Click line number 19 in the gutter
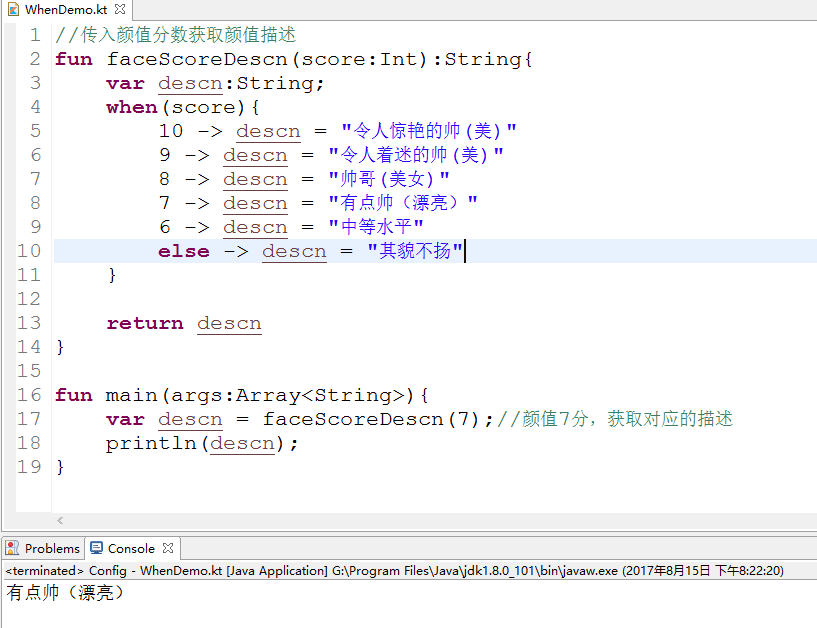 (x=29, y=467)
